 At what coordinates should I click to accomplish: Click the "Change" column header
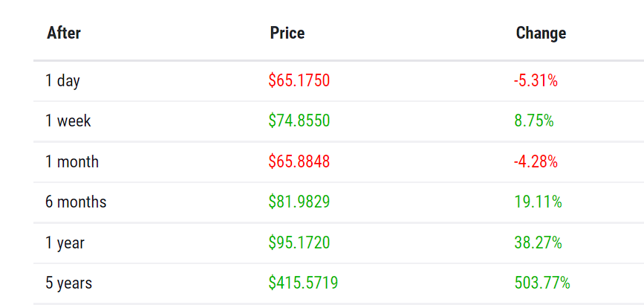pyautogui.click(x=541, y=33)
